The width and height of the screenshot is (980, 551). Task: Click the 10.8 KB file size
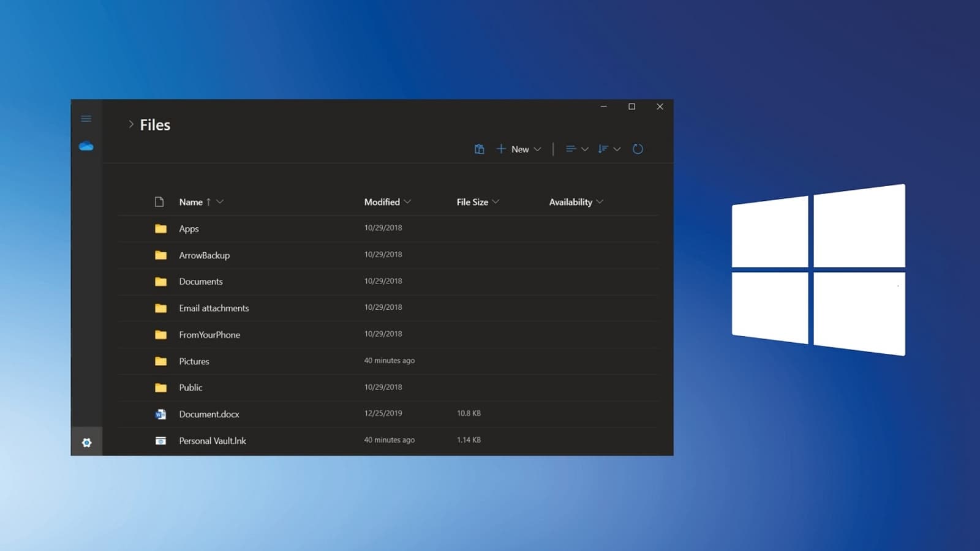[x=469, y=413]
